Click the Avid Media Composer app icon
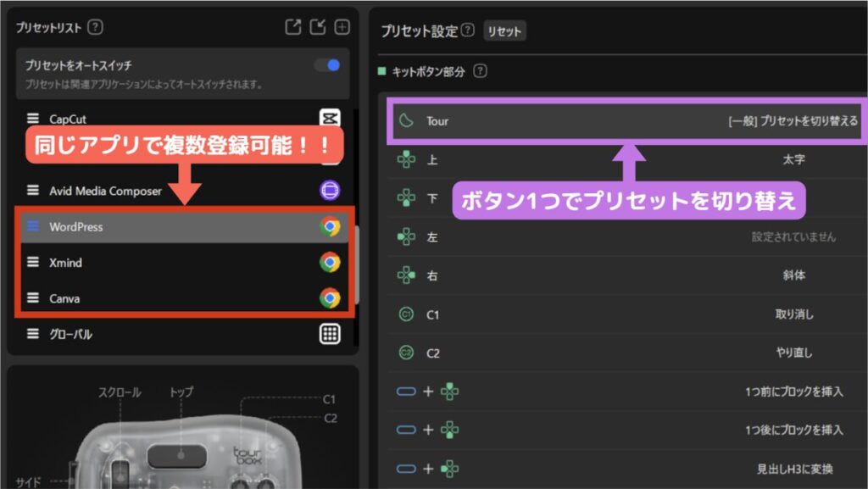 (330, 191)
